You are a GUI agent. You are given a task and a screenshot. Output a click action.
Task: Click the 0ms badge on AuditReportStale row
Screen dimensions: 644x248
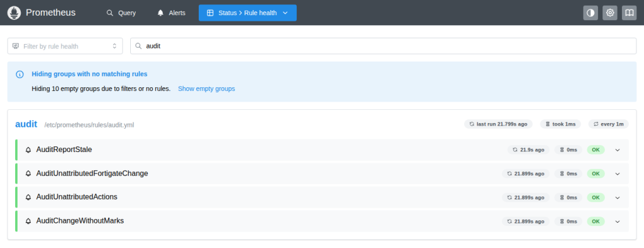(x=568, y=149)
